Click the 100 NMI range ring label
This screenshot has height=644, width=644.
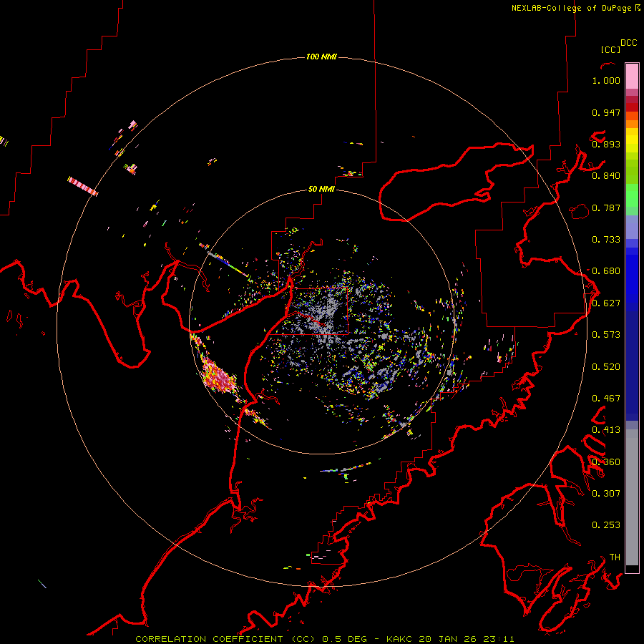pos(321,57)
